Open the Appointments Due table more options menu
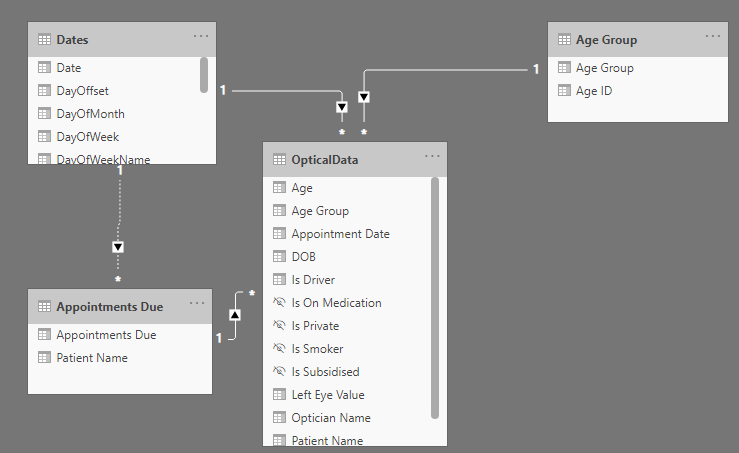 tap(197, 303)
